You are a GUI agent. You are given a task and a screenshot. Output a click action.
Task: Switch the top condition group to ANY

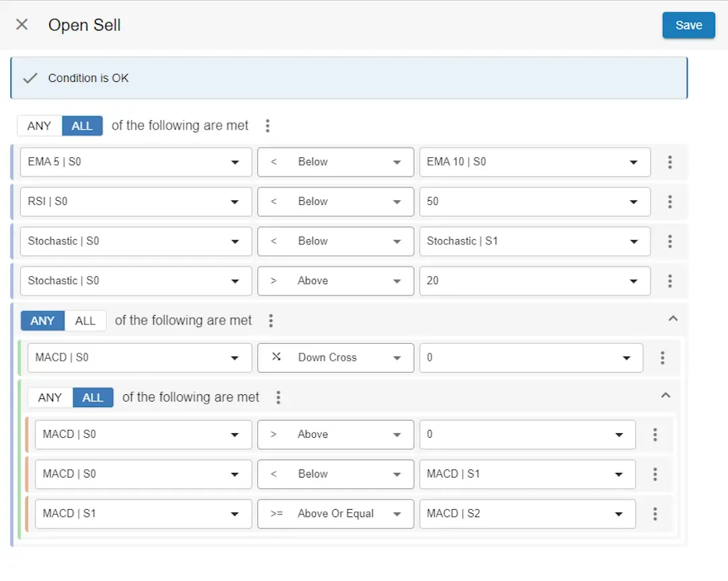point(39,126)
